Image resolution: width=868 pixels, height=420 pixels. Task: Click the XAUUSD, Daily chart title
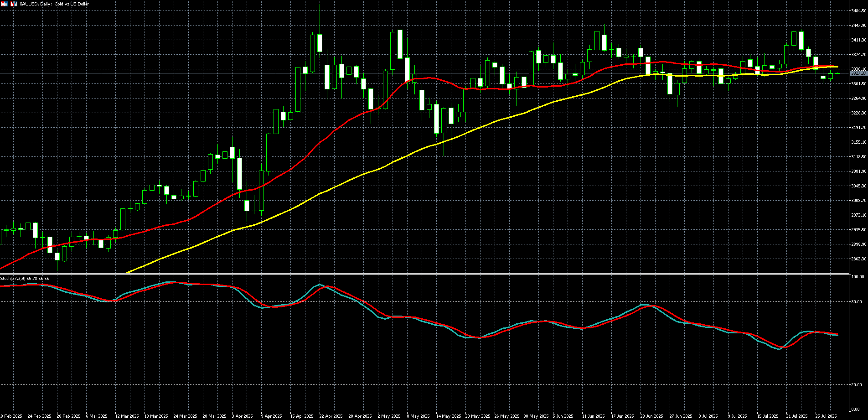(54, 4)
